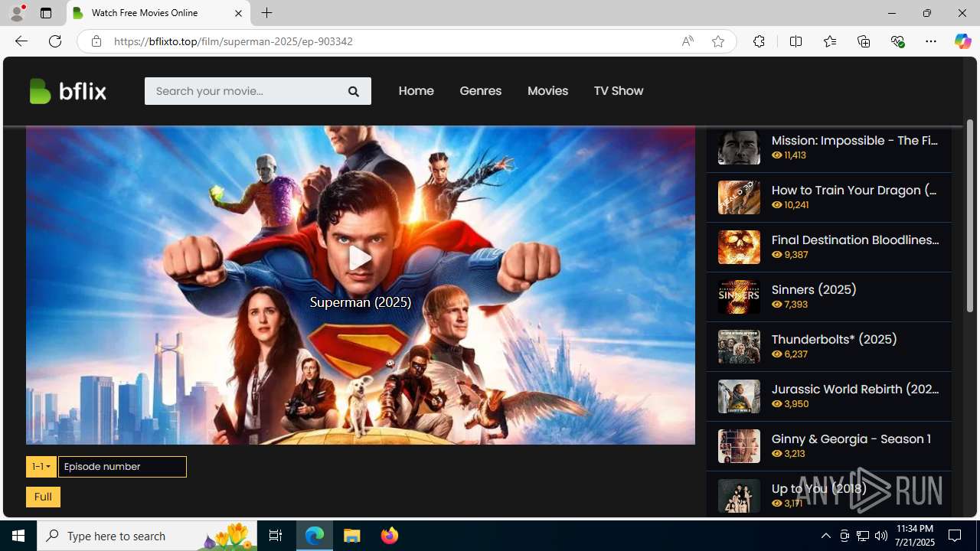Open How to Train Your Dragon title link
The width and height of the screenshot is (980, 551).
854,190
